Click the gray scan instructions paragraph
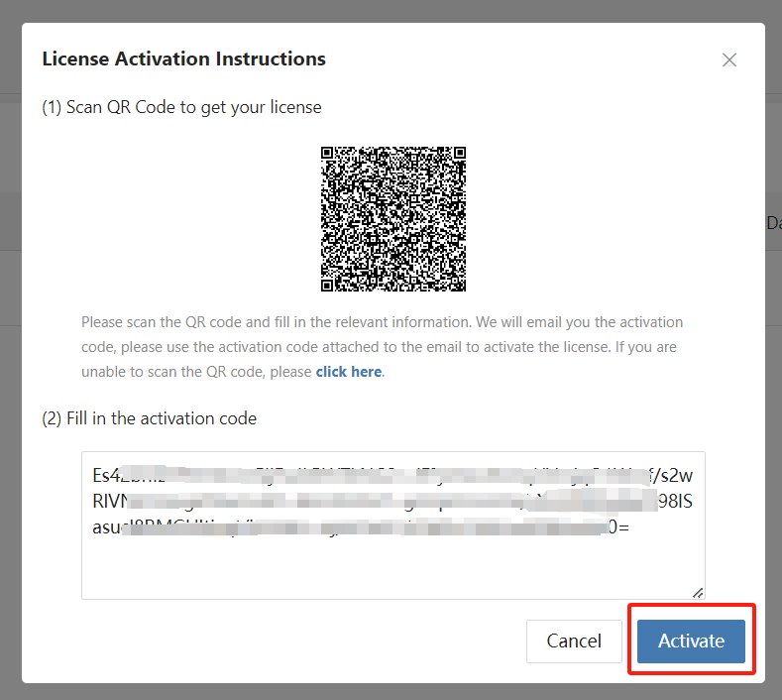 point(382,347)
